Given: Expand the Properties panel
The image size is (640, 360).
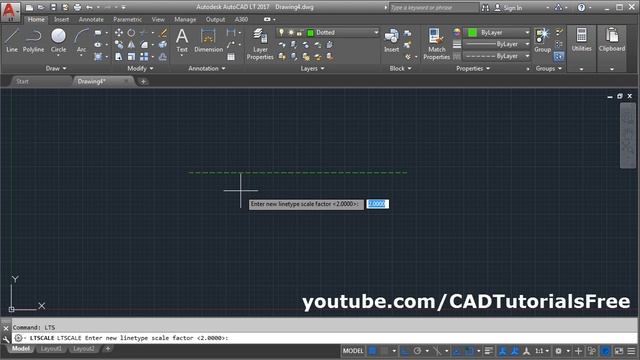Looking at the screenshot, I should 473,69.
